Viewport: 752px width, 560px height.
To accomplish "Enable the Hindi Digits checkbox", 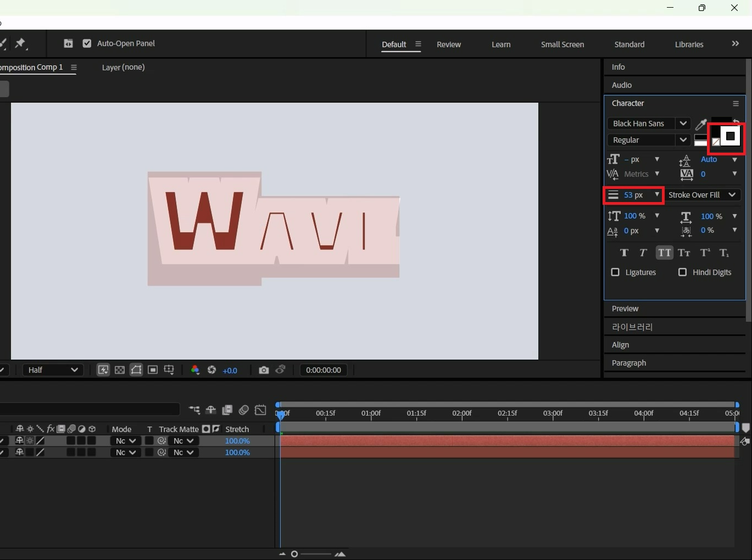I will click(x=682, y=272).
